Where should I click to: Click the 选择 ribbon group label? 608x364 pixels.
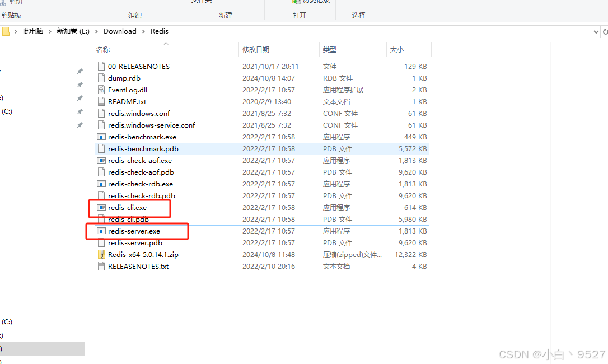click(x=359, y=16)
